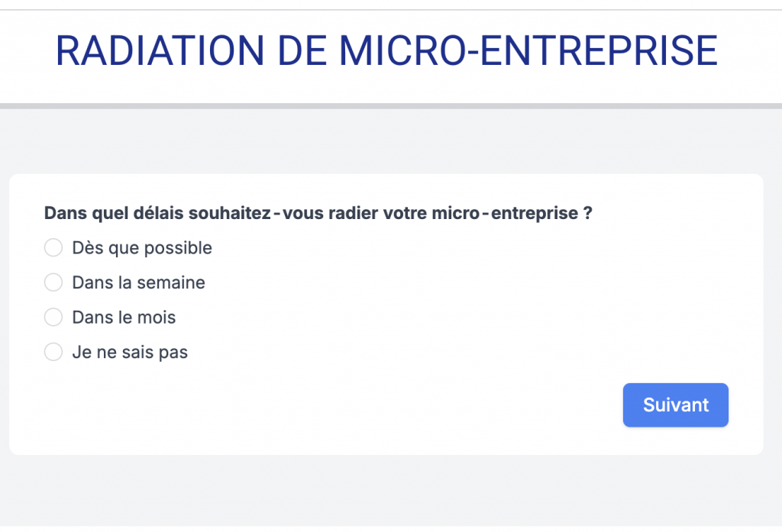Click "MICRO-ENTREPRISE" in the page title

pyautogui.click(x=528, y=50)
